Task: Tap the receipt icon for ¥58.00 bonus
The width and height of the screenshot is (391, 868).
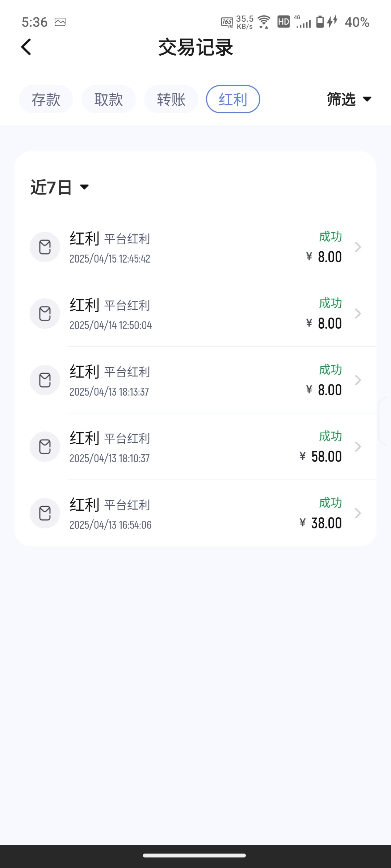Action: coord(45,447)
